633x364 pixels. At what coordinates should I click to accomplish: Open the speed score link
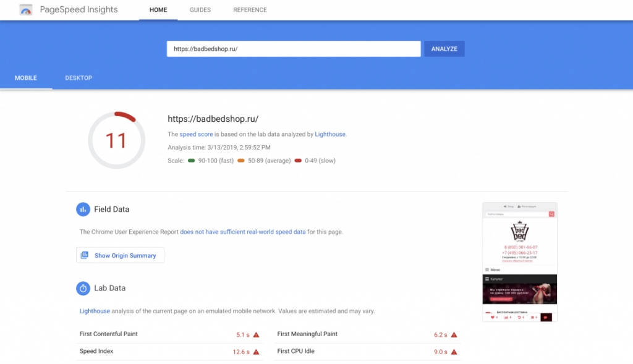196,134
